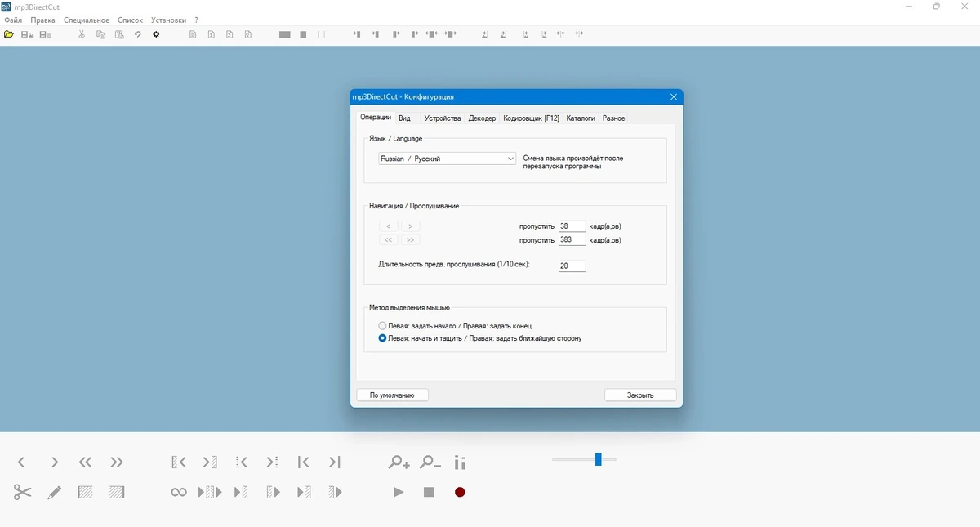Click the По умолчанию button

[392, 395]
